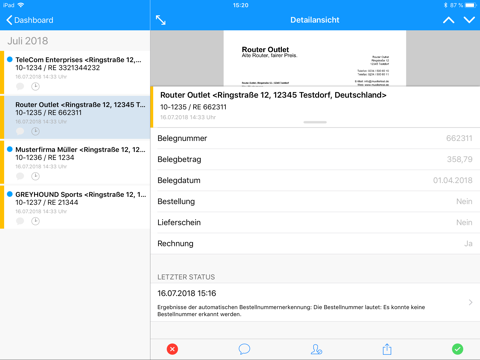Approve document with green checkmark
This screenshot has width=480, height=360.
click(x=458, y=349)
